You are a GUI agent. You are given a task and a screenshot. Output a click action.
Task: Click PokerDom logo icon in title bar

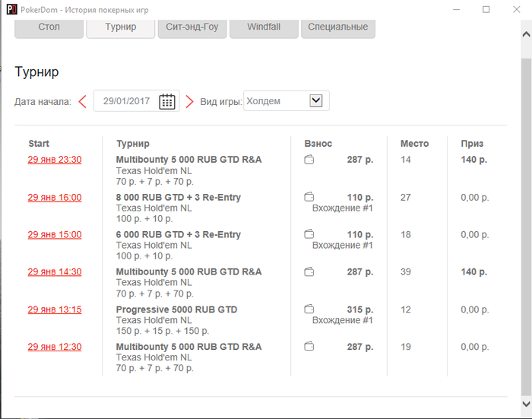click(11, 9)
